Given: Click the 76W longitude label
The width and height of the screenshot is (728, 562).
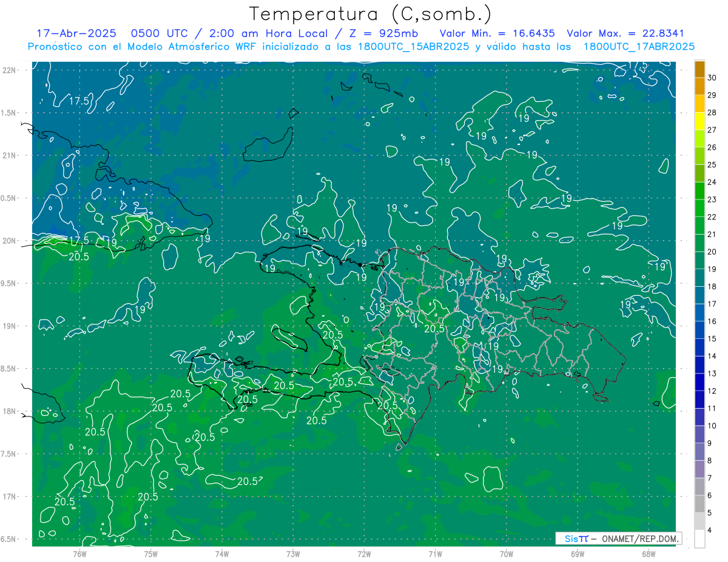Looking at the screenshot, I should point(79,554).
